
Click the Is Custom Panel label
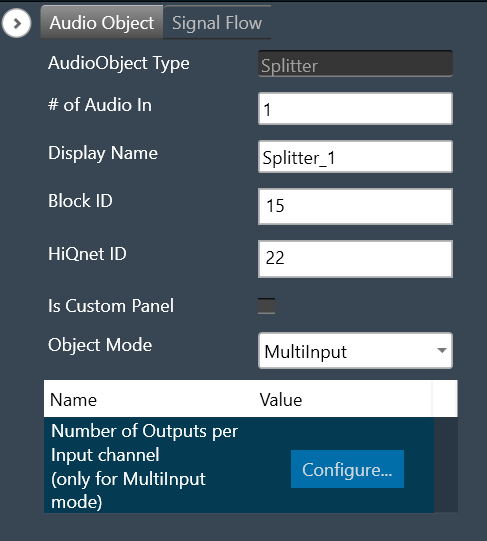111,306
